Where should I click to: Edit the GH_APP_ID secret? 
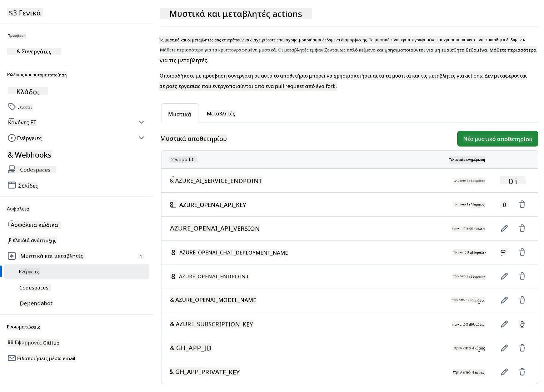(x=504, y=348)
